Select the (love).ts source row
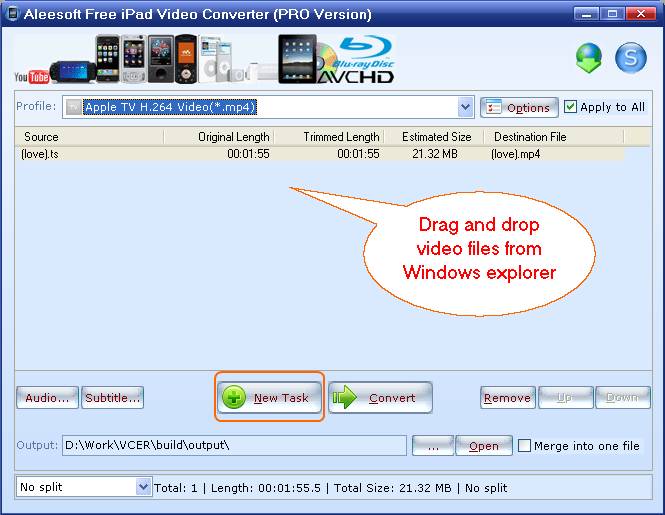 coord(320,154)
